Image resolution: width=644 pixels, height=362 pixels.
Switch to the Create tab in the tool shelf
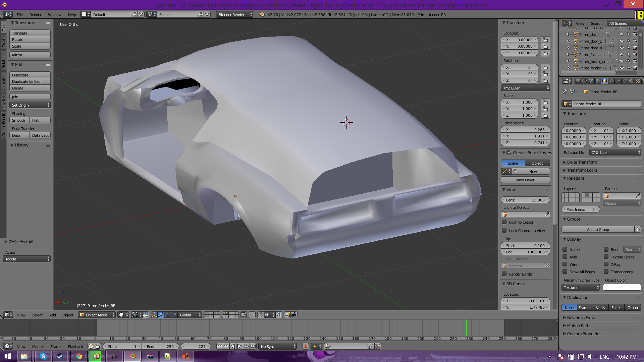[4, 42]
